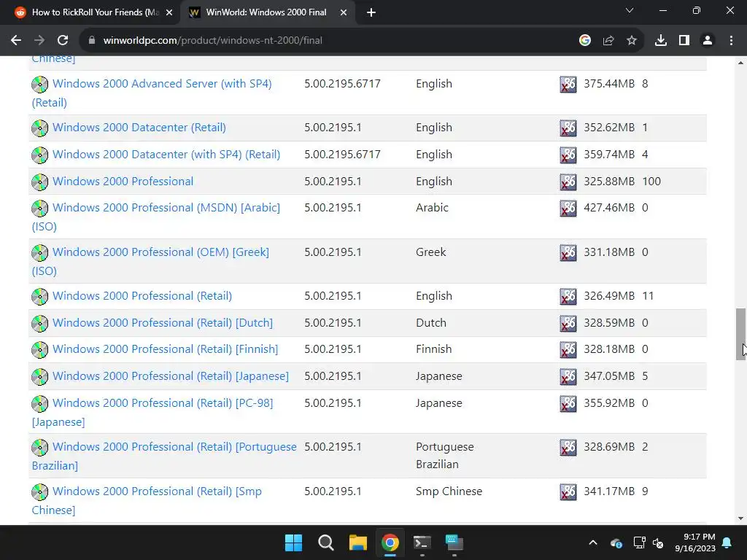This screenshot has height=560, width=747.
Task: Click the Portuguese Brazilian language cell
Action: tap(444, 456)
